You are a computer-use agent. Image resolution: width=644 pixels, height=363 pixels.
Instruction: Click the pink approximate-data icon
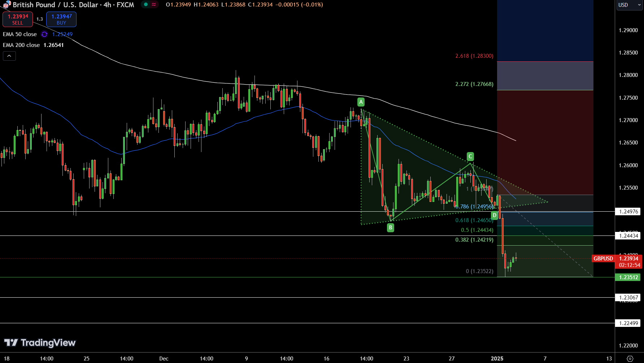[154, 5]
